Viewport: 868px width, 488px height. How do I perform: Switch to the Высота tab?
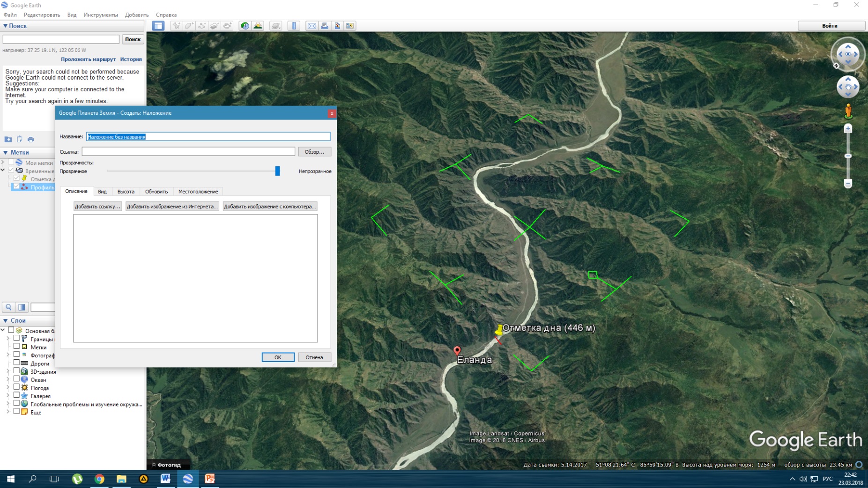126,192
